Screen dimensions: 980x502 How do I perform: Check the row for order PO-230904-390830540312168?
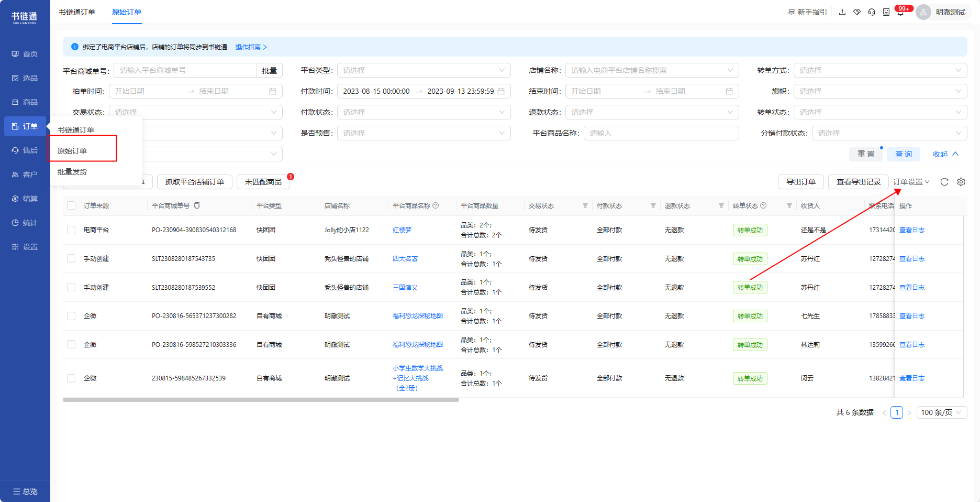pyautogui.click(x=71, y=230)
